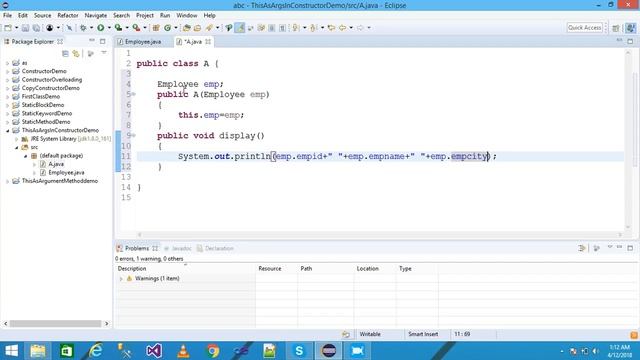This screenshot has width=640, height=360.
Task: Collapse the src folder node
Action: pyautogui.click(x=16, y=147)
